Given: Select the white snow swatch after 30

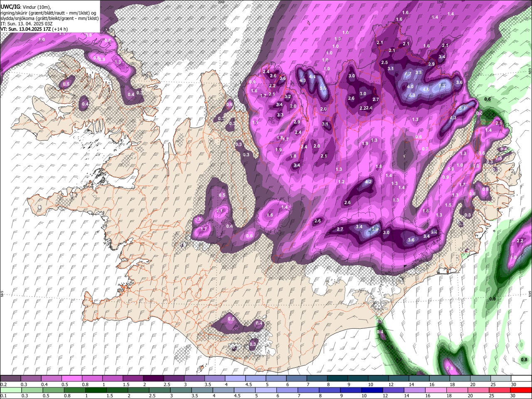Looking at the screenshot, I should pos(522,379).
